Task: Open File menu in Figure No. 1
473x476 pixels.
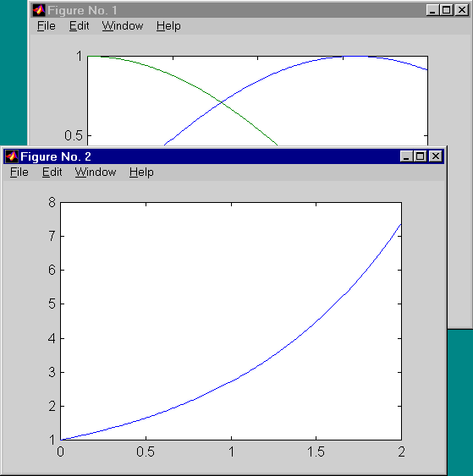Action: (x=47, y=26)
